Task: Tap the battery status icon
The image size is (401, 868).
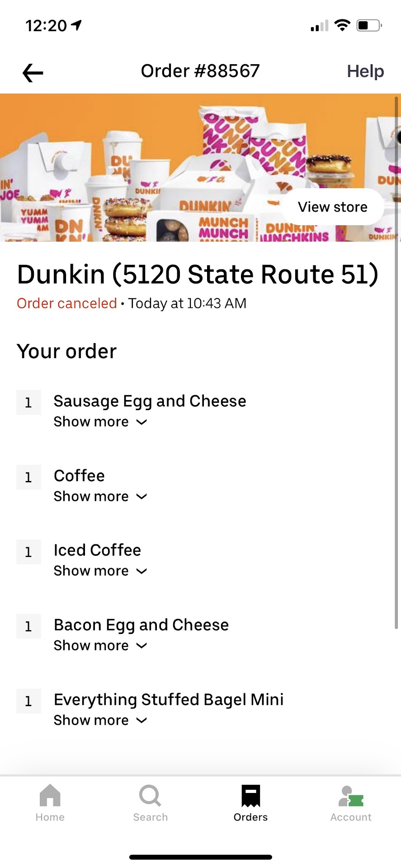Action: coord(369,25)
